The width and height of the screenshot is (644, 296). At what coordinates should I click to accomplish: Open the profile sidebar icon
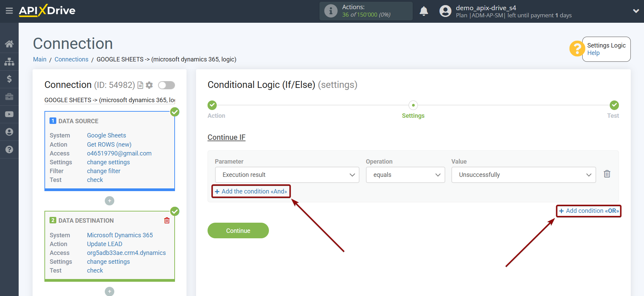point(9,132)
